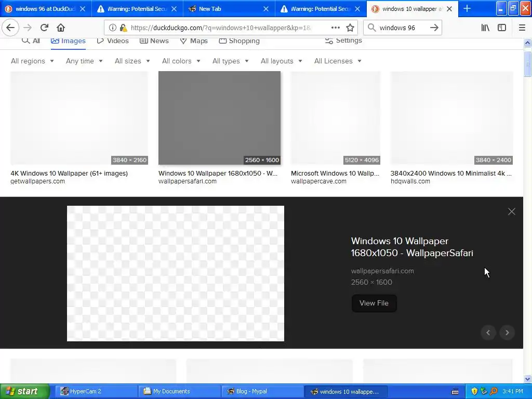This screenshot has width=532, height=399.
Task: Select the 5120 × 4096 image thumbnail
Action: click(336, 118)
